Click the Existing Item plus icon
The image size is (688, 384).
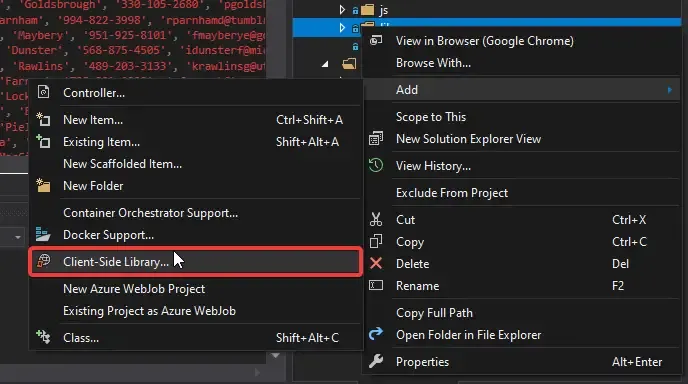(x=43, y=141)
